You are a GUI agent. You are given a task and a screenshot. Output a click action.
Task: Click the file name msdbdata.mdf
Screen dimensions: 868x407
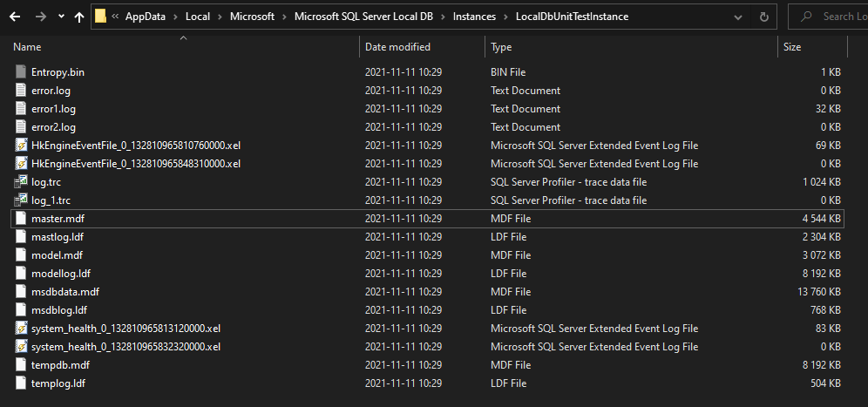click(x=65, y=291)
